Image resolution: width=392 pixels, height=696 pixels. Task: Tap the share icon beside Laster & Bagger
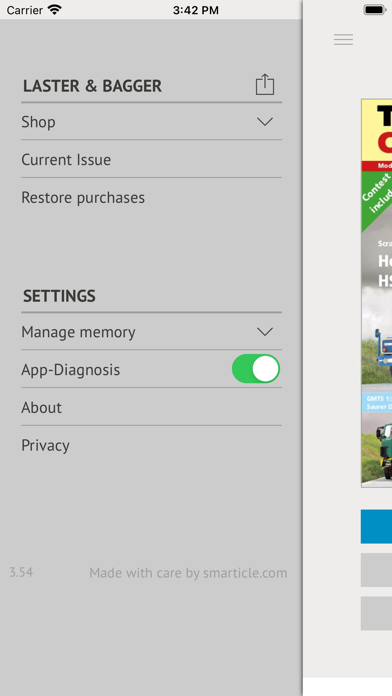coord(265,84)
